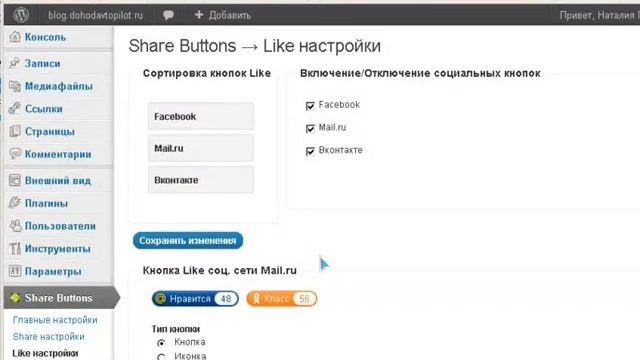
Task: Open Главные настройки submenu link
Action: pyautogui.click(x=55, y=320)
